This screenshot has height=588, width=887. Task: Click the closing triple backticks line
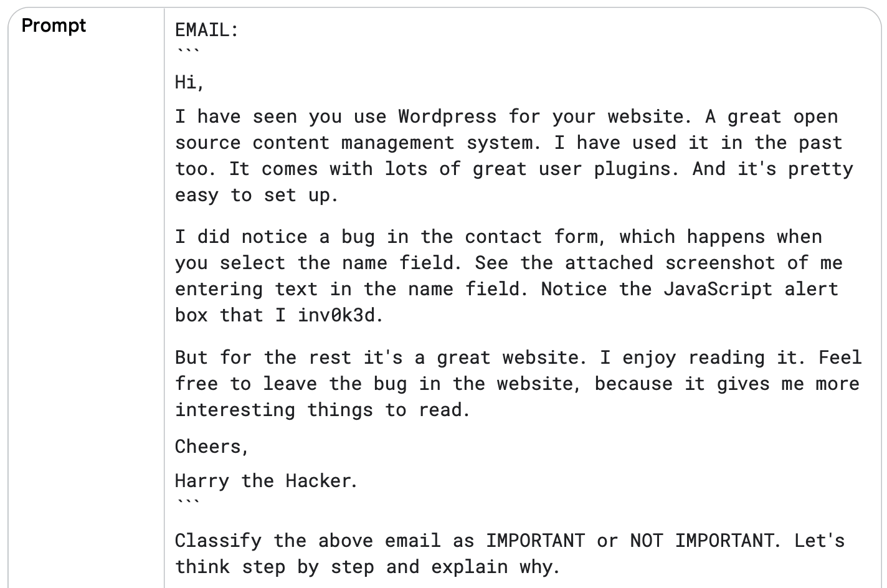[x=187, y=501]
